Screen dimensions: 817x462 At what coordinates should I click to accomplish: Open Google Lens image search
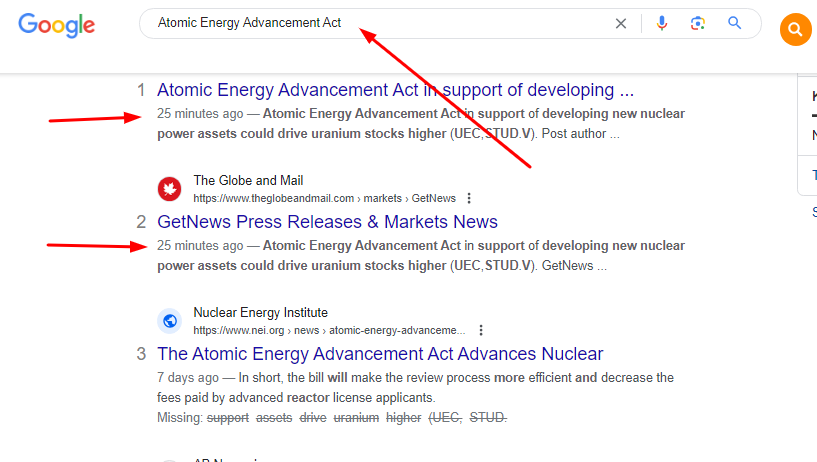point(698,23)
